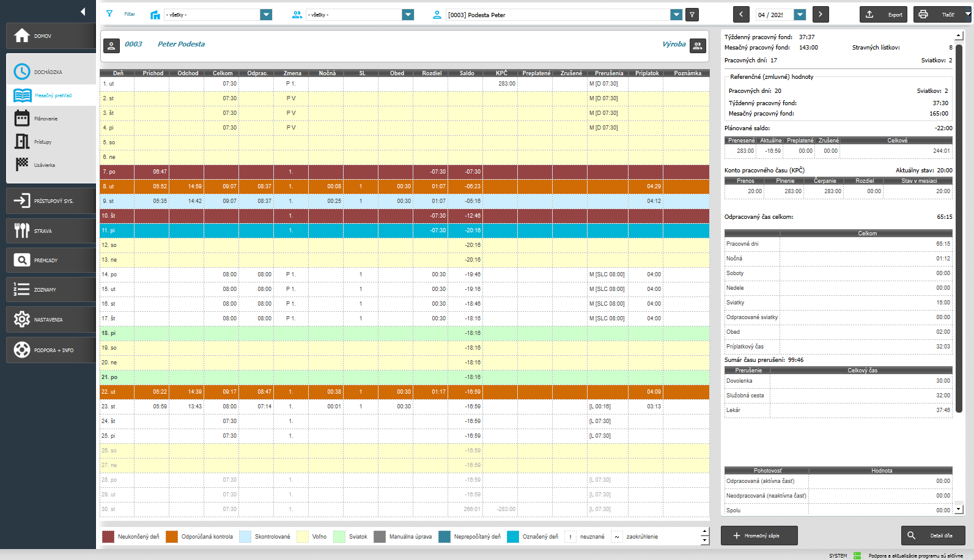Click the Prerušenia column header
Screen dimensions: 974x560
(x=609, y=73)
